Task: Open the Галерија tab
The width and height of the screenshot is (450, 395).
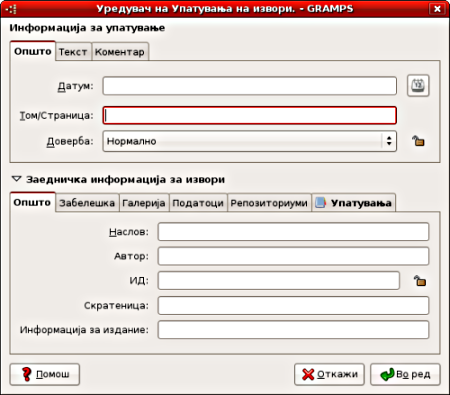Action: click(x=144, y=203)
